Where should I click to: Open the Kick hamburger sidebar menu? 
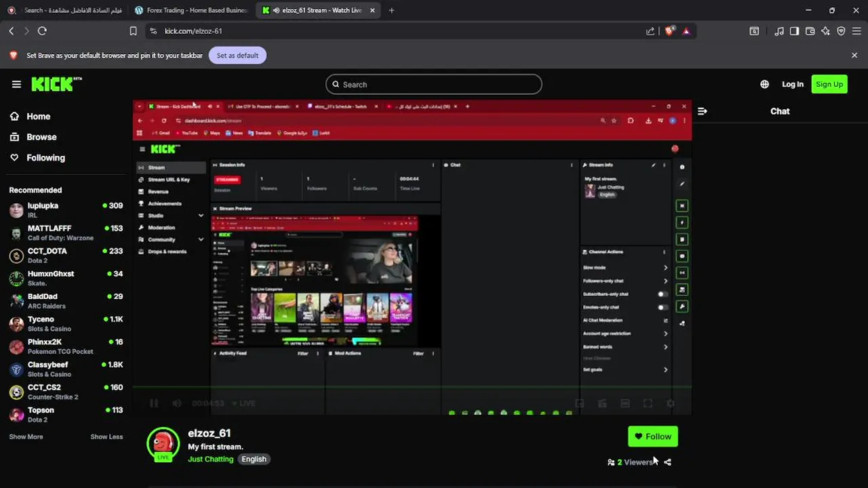[16, 84]
